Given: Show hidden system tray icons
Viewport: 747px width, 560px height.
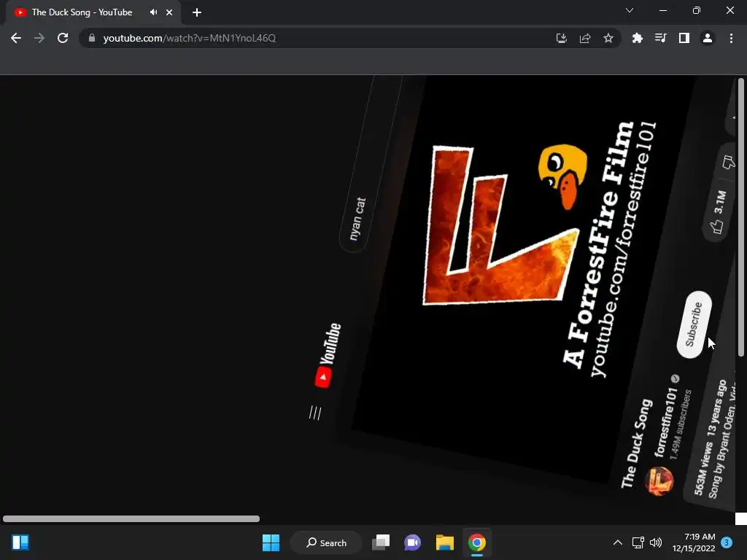Looking at the screenshot, I should tap(617, 542).
